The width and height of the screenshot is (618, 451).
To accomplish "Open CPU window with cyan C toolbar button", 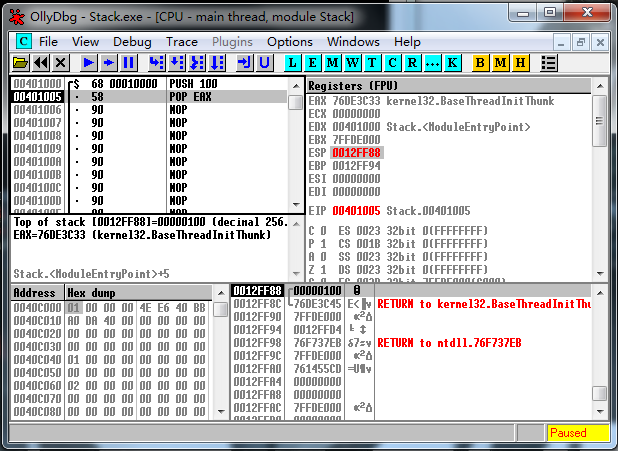I will (x=393, y=63).
